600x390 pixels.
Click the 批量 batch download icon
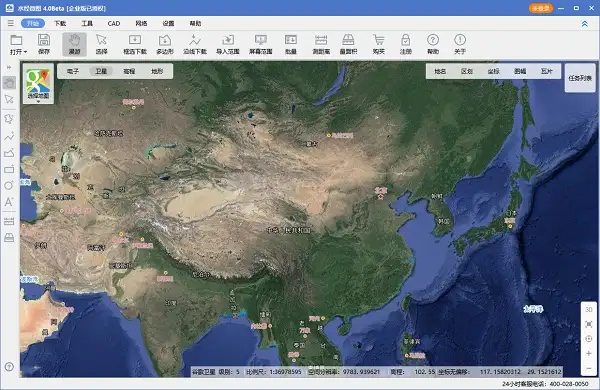click(291, 44)
